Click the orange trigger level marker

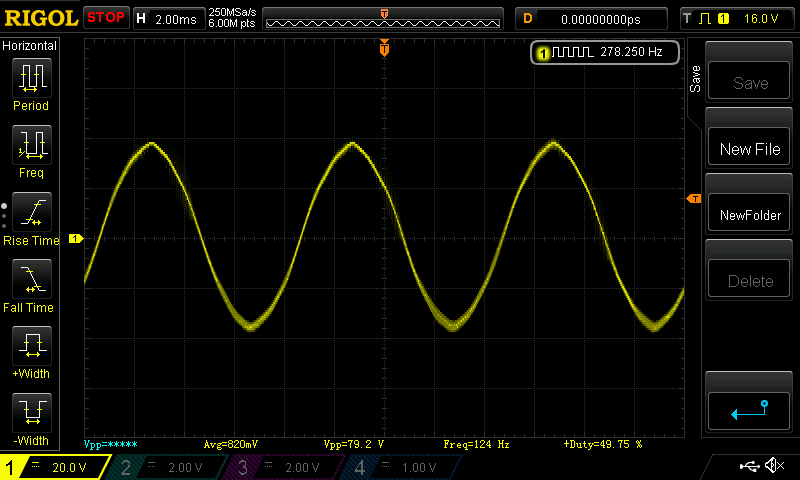pos(694,199)
